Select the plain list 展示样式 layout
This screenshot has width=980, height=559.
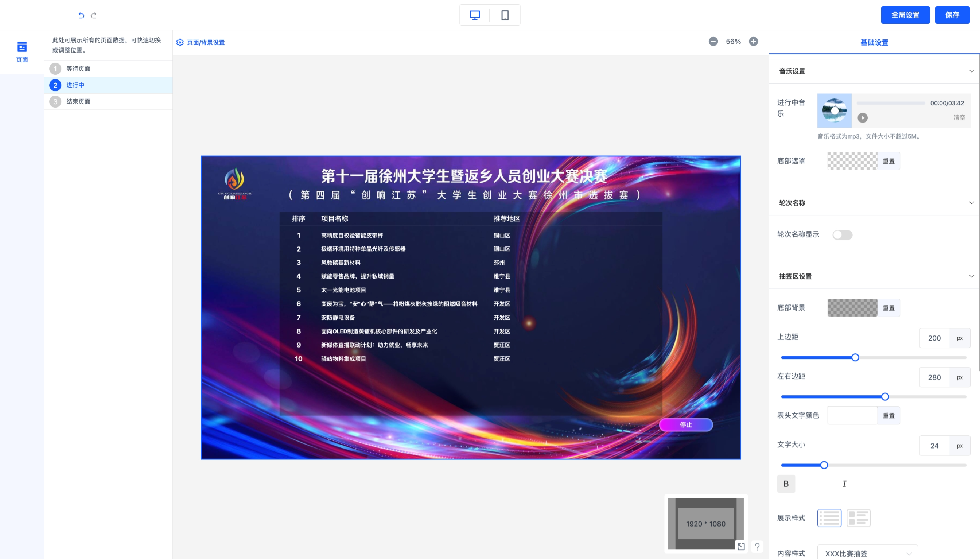point(829,518)
